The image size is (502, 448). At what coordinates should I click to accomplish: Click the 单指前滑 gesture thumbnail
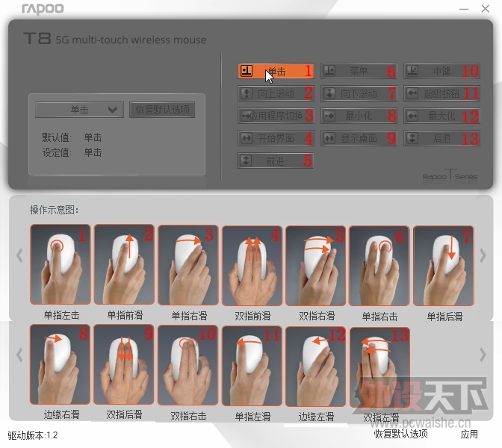[x=124, y=264]
